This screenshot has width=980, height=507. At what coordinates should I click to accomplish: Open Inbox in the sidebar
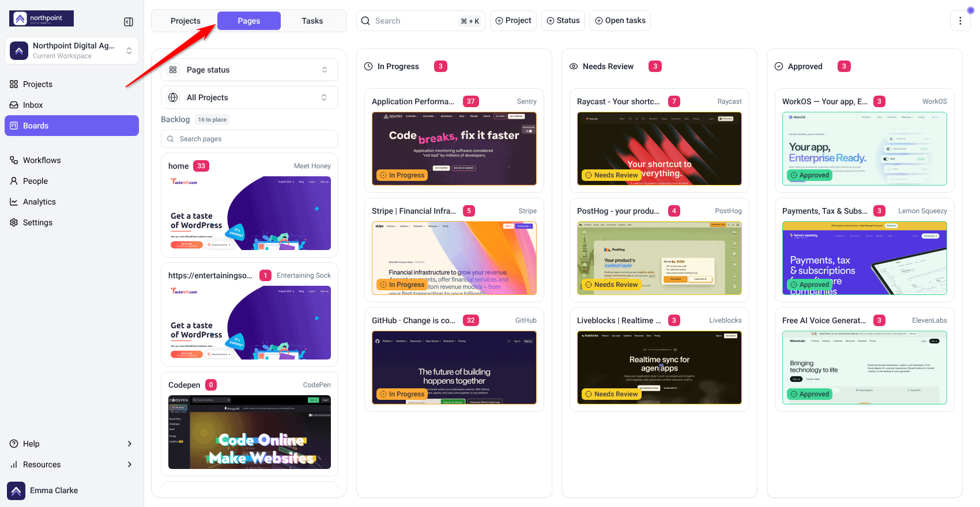click(71, 105)
